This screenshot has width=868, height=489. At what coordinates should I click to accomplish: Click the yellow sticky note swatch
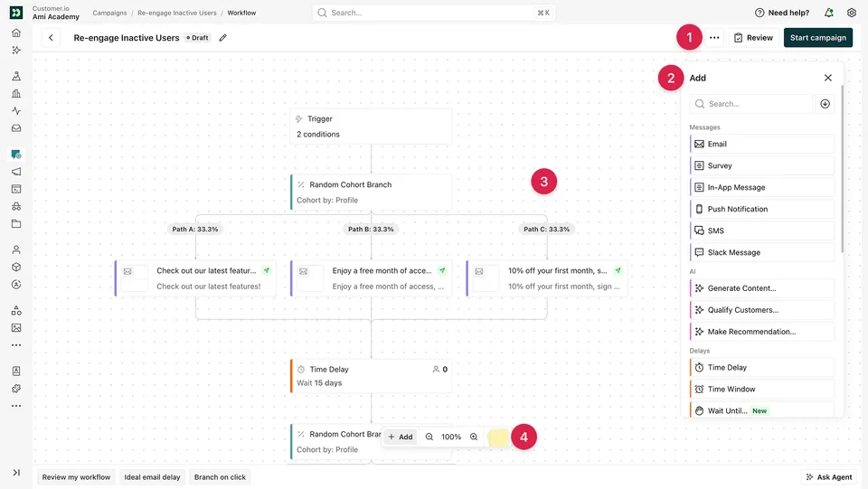click(x=498, y=437)
